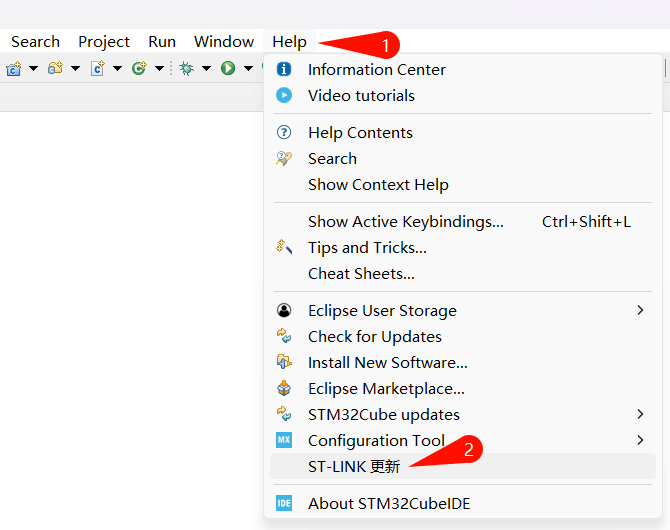Open dropdown arrow next to Run icon

pyautogui.click(x=248, y=68)
